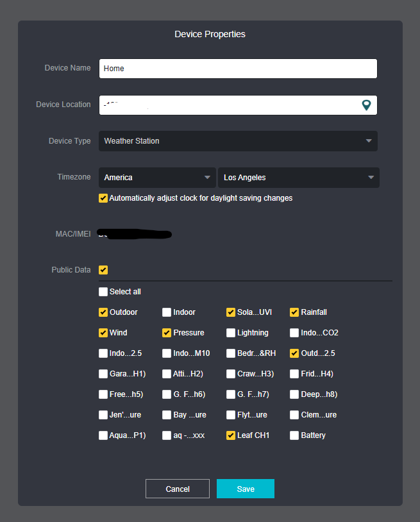The height and width of the screenshot is (522, 420).
Task: Click the Device Location text field
Action: 228,105
